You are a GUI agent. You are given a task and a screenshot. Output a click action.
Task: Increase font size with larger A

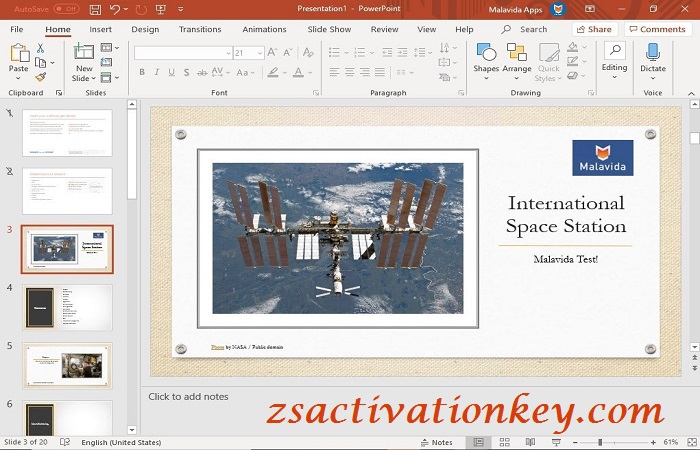[272, 53]
